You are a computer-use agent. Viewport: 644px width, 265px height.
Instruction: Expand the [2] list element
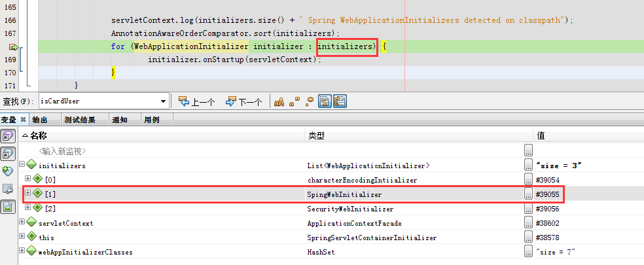point(27,207)
